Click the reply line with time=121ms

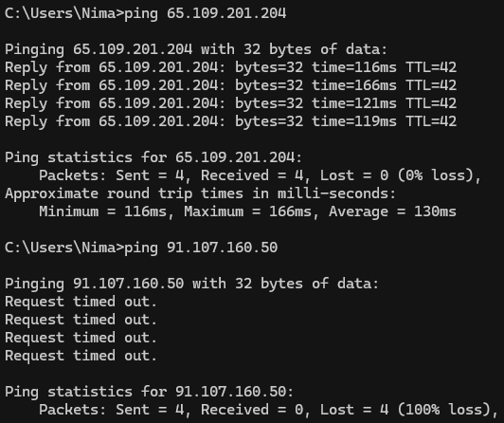[x=230, y=104]
